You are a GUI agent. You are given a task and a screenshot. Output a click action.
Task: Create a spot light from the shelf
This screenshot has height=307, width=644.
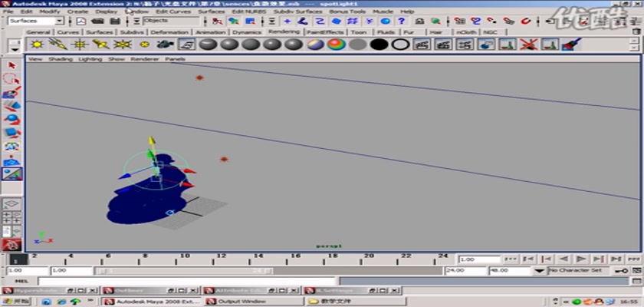(x=100, y=45)
